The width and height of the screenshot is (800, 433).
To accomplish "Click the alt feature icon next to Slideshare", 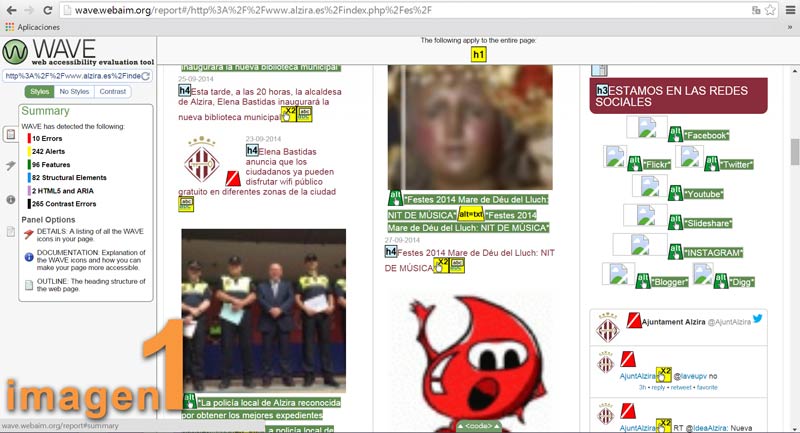I will pos(676,222).
